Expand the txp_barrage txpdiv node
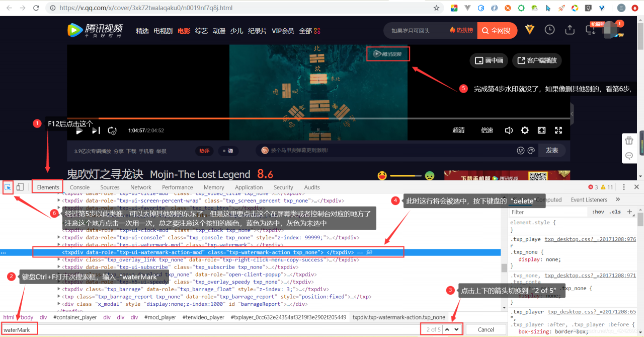Image resolution: width=644 pixels, height=337 pixels. point(59,289)
